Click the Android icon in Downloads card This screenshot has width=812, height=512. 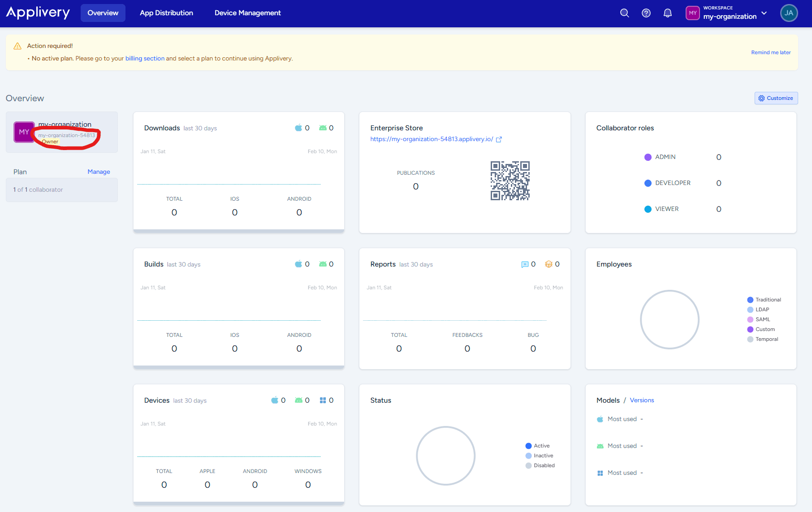tap(323, 128)
